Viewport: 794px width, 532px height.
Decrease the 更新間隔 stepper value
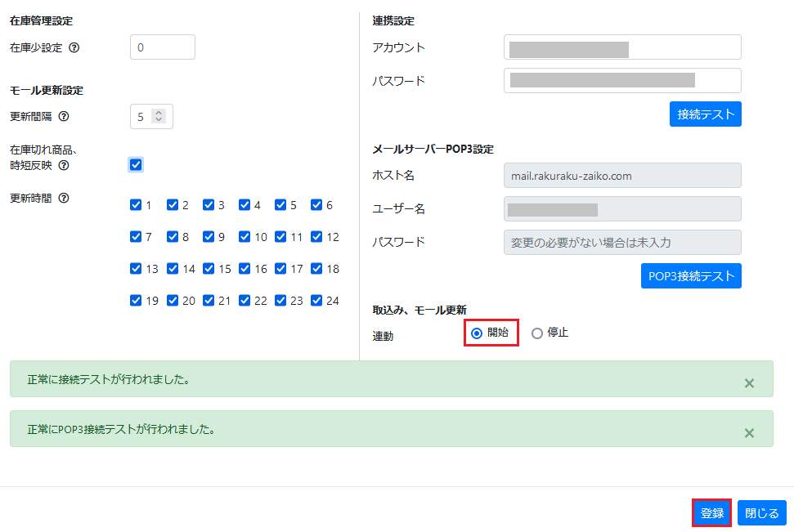(159, 120)
